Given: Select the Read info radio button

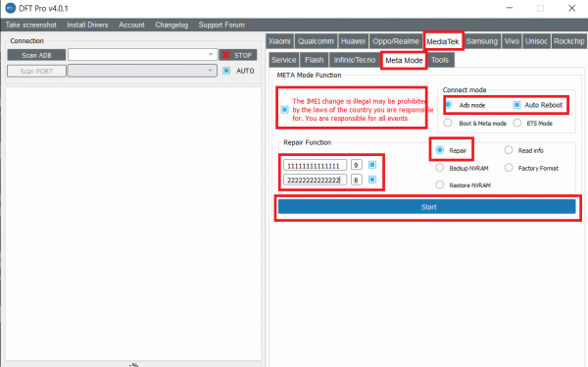Looking at the screenshot, I should click(509, 150).
